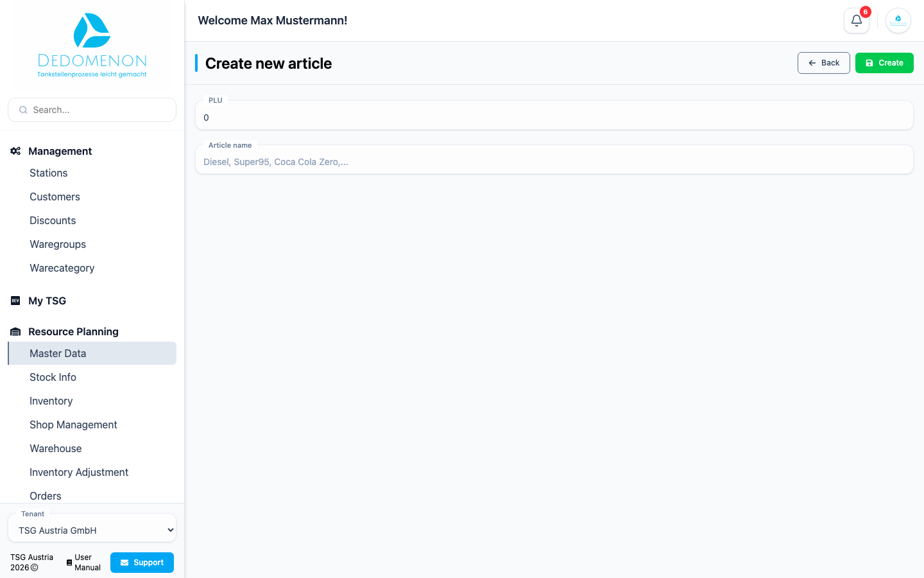Focus the PLU input field
This screenshot has width=924, height=578.
pos(554,116)
